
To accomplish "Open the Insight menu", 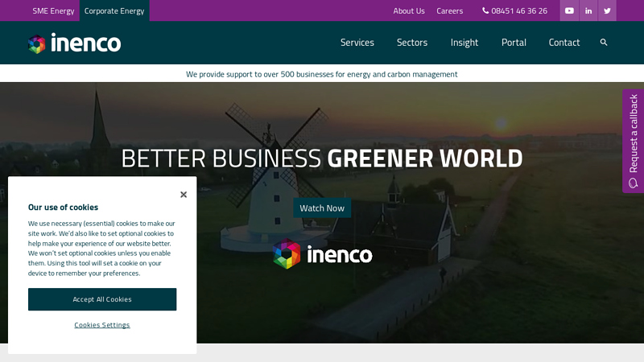I will pyautogui.click(x=464, y=43).
